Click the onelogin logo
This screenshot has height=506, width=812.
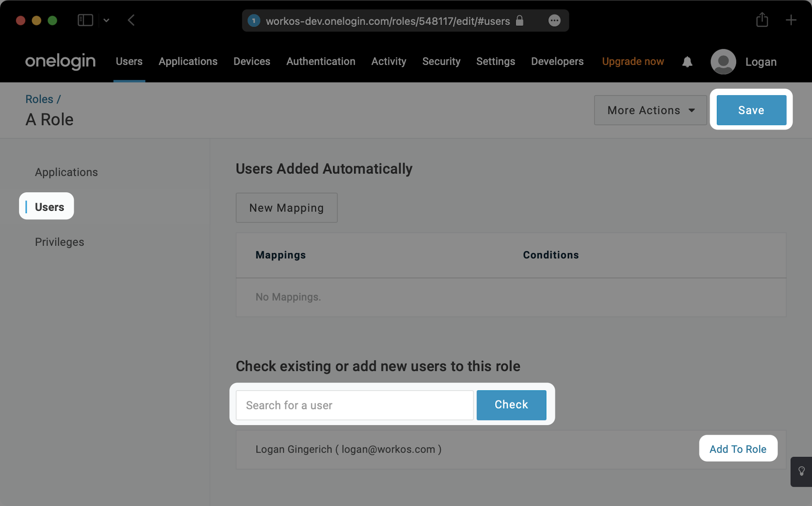pyautogui.click(x=60, y=61)
